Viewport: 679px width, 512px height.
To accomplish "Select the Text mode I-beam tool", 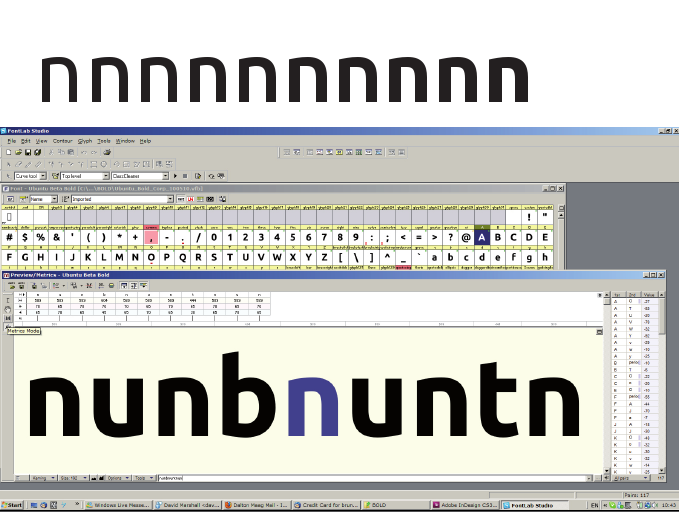I will coord(8,301).
